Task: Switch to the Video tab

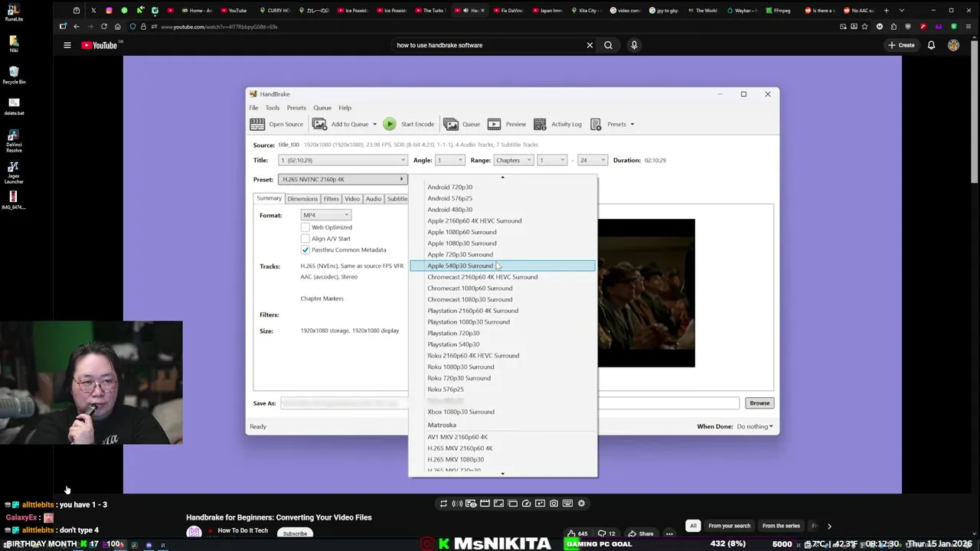Action: 352,199
